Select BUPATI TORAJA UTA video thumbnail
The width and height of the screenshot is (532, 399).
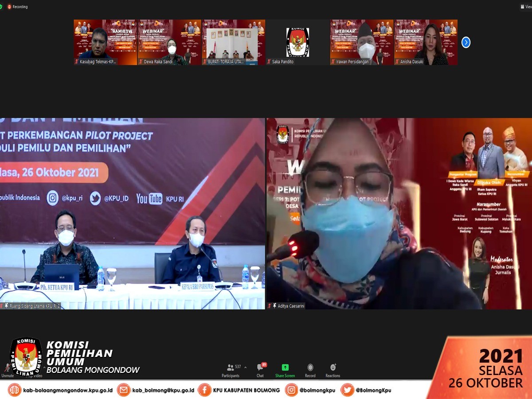point(234,42)
